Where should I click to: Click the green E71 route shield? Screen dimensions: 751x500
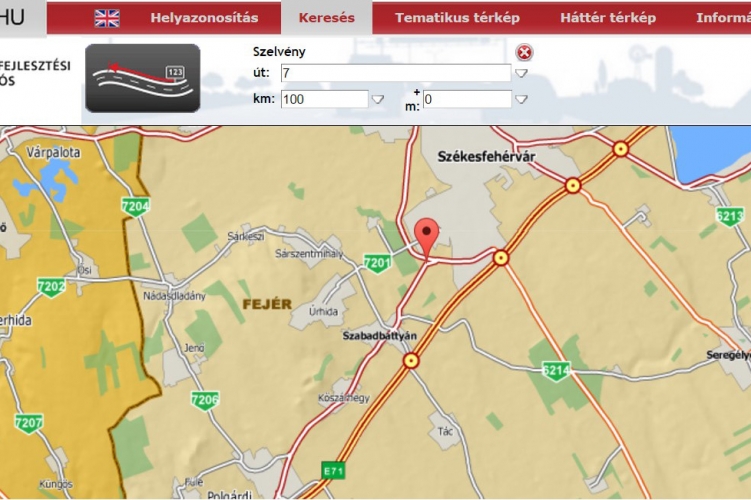point(333,469)
